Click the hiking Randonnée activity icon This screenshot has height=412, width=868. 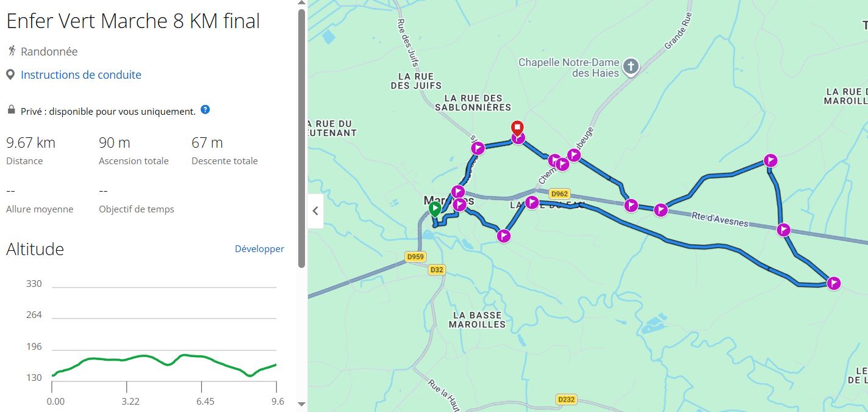tap(12, 51)
